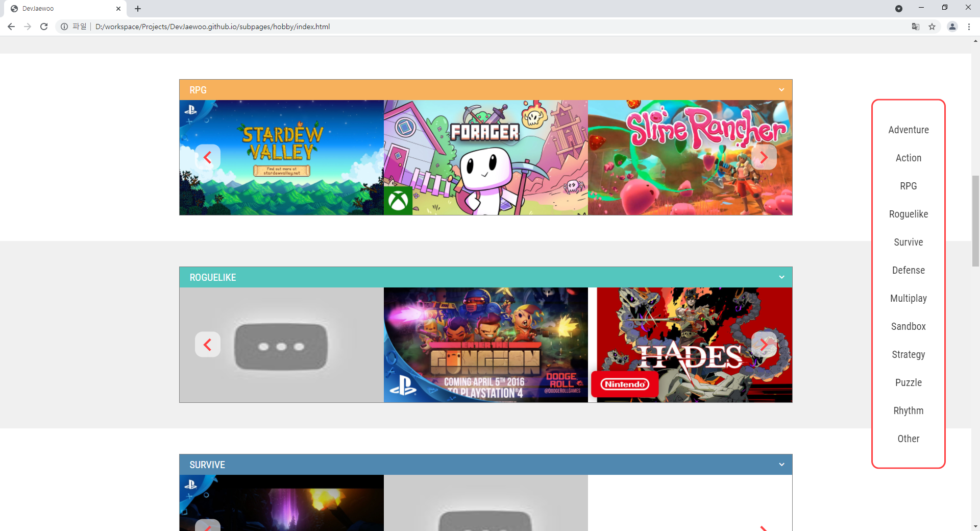Screen dimensions: 980x531
Task: Open the placeholder thumbnail in Survive section
Action: (x=486, y=503)
